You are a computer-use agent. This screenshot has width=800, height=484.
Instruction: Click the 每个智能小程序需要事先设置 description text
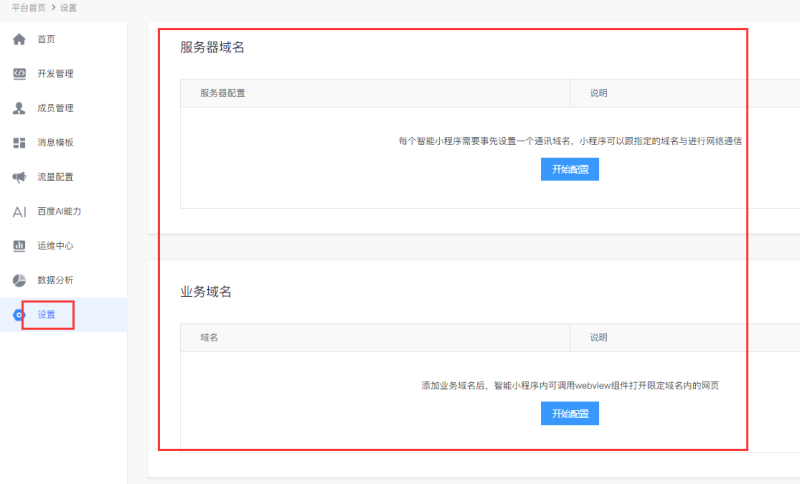[x=570, y=141]
